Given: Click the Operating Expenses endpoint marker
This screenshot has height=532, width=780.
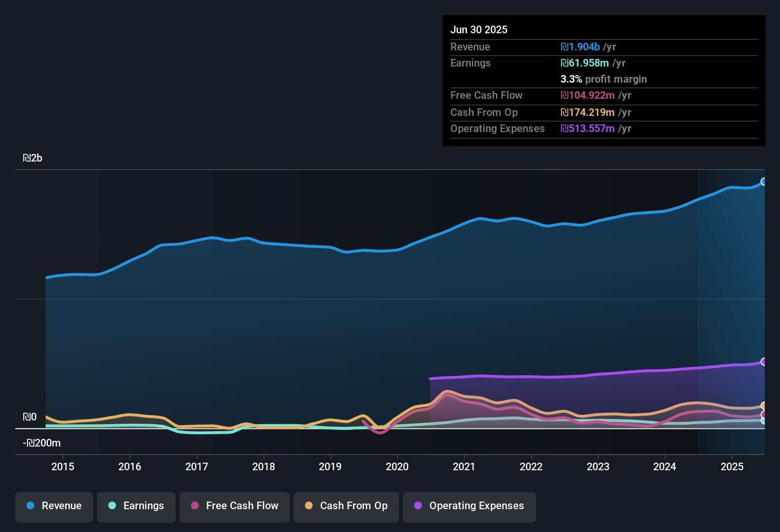Looking at the screenshot, I should (x=764, y=362).
